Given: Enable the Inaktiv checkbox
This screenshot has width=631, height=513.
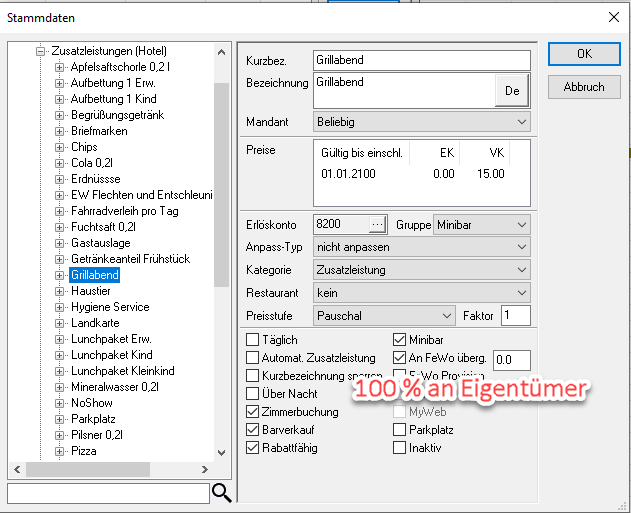Looking at the screenshot, I should 399,448.
